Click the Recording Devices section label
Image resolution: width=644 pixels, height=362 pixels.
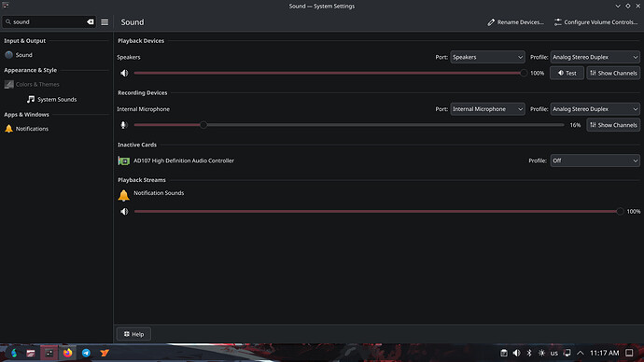[x=143, y=92]
